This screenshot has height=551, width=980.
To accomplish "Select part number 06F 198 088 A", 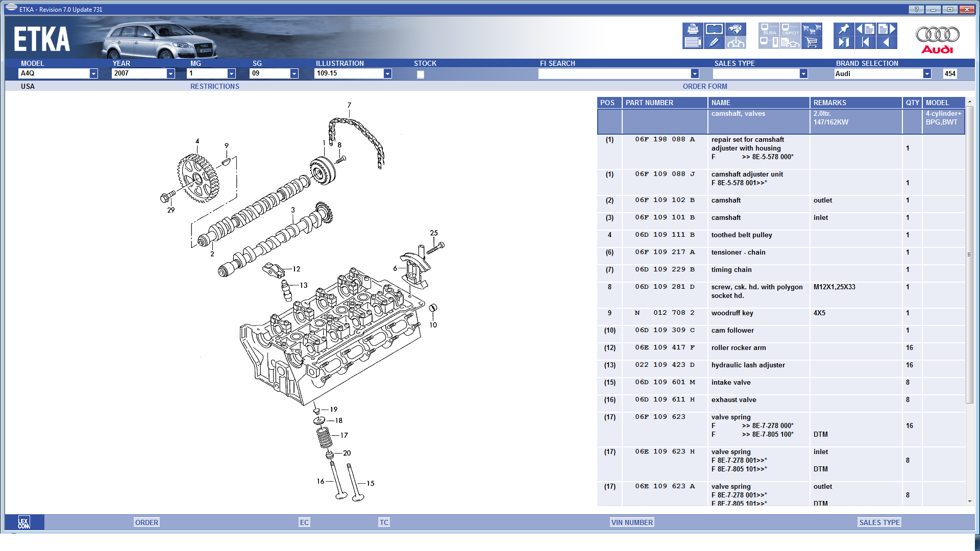I will point(665,139).
